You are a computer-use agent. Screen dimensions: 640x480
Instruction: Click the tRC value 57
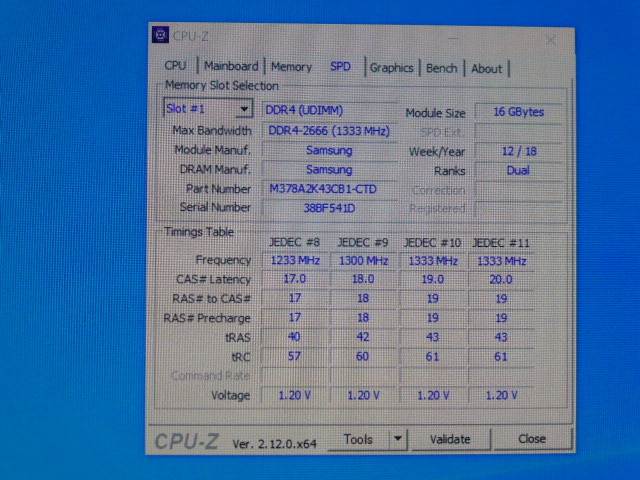tap(295, 356)
